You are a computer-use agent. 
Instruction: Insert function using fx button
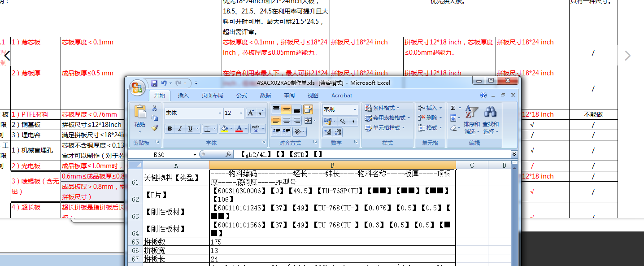pyautogui.click(x=228, y=154)
